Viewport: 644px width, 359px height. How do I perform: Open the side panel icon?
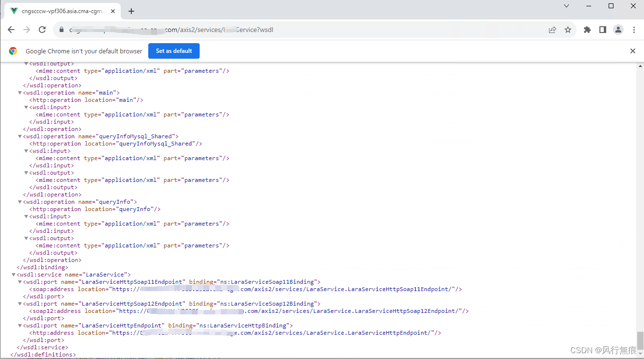click(602, 30)
